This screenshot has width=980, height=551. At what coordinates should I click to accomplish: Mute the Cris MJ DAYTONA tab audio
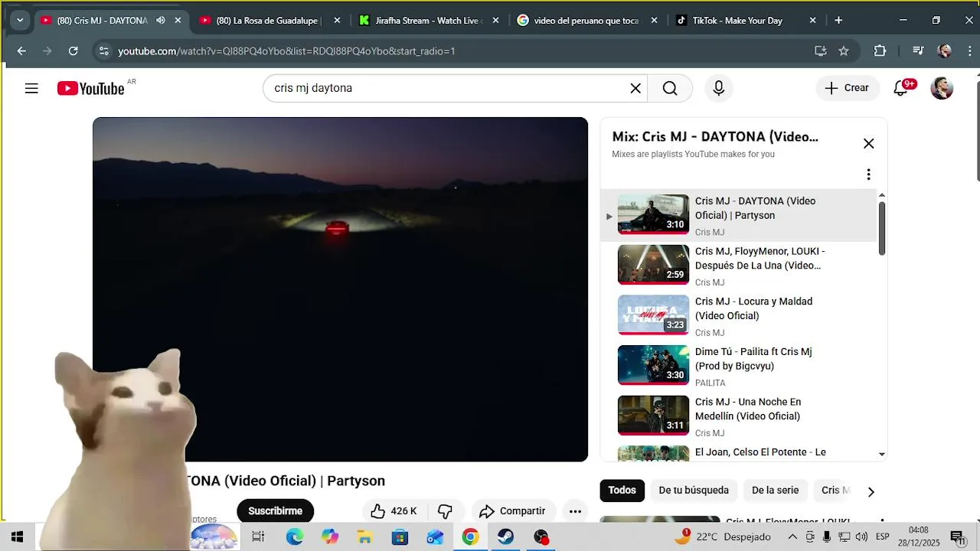160,21
